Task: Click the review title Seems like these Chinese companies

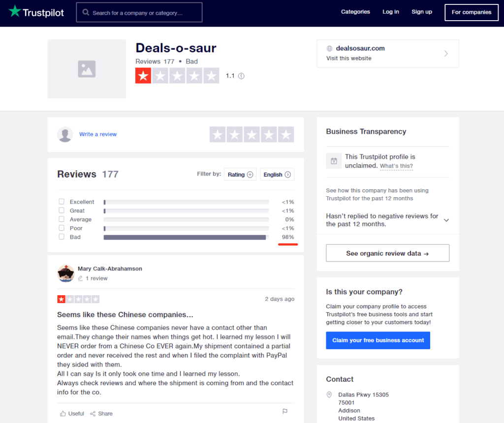Action: pyautogui.click(x=125, y=315)
